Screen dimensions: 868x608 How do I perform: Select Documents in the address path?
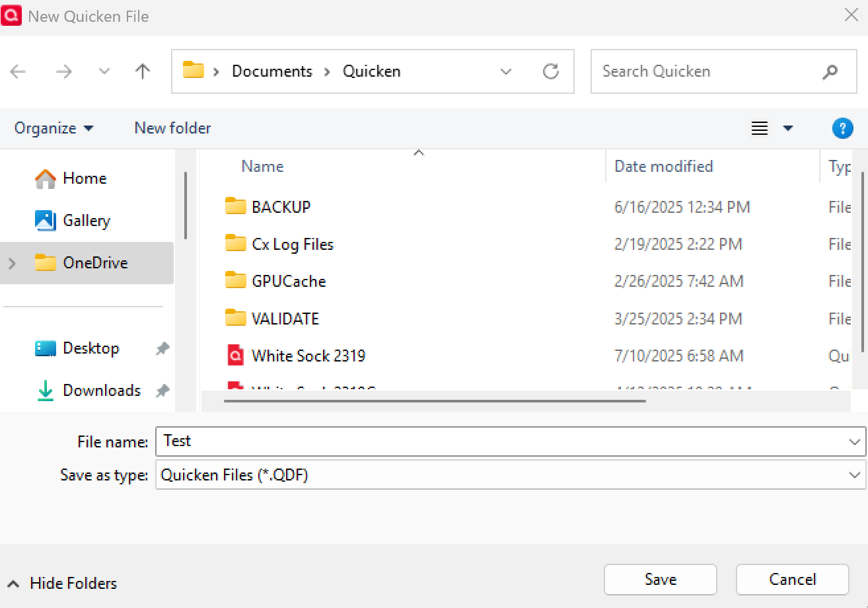[272, 71]
